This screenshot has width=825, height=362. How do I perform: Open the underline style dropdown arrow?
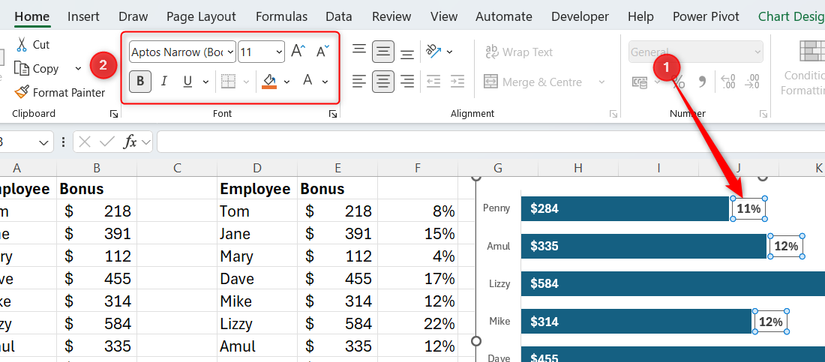point(205,82)
